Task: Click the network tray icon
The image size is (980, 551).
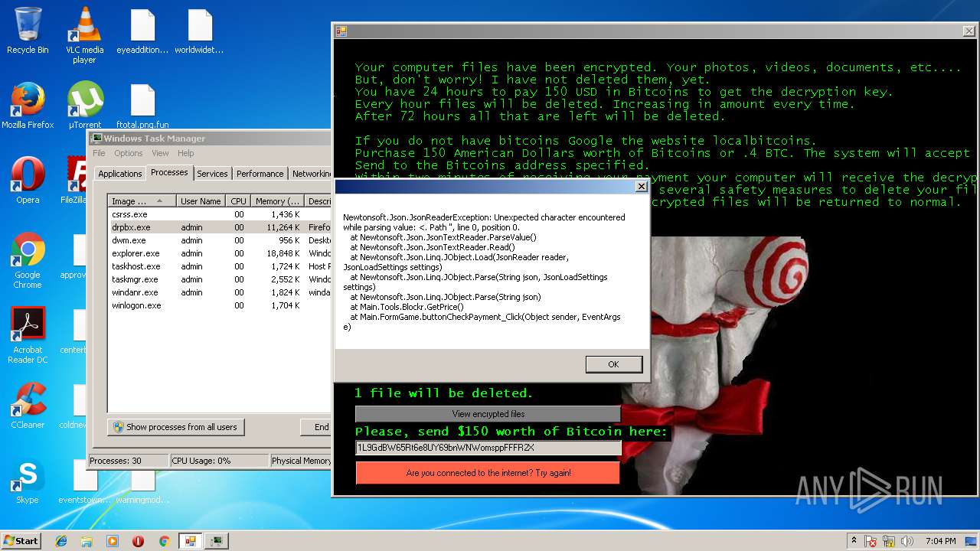Action: pyautogui.click(x=890, y=541)
